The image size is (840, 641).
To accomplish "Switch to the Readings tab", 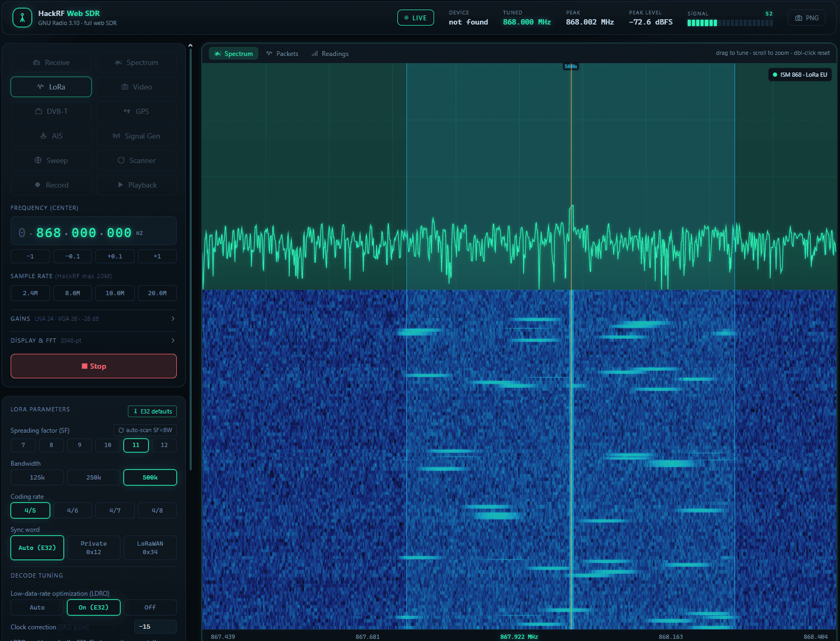I will pyautogui.click(x=330, y=54).
